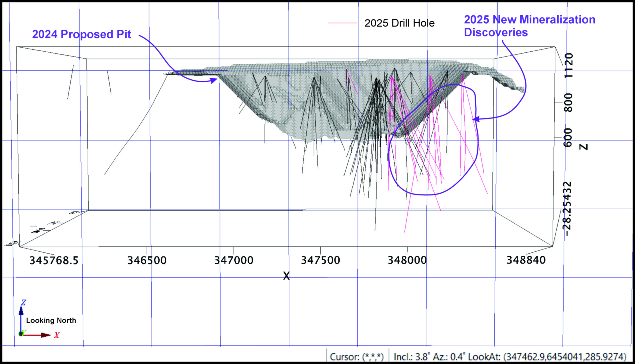Click the 'Looking North' view label
635x364 pixels.
(51, 320)
